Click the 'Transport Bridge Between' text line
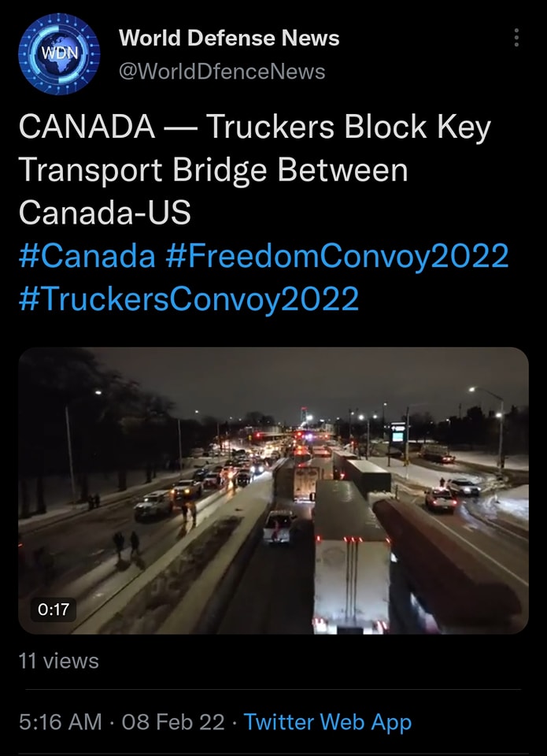This screenshot has height=756, width=547. click(x=213, y=170)
